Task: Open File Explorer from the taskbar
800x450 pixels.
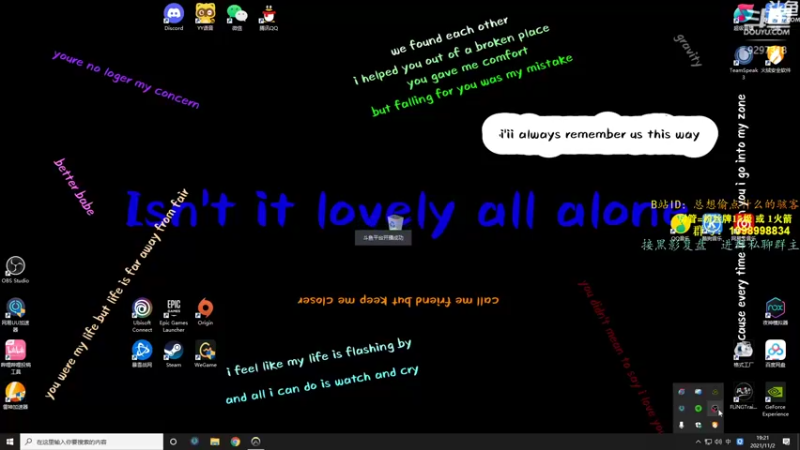Action: pos(215,441)
